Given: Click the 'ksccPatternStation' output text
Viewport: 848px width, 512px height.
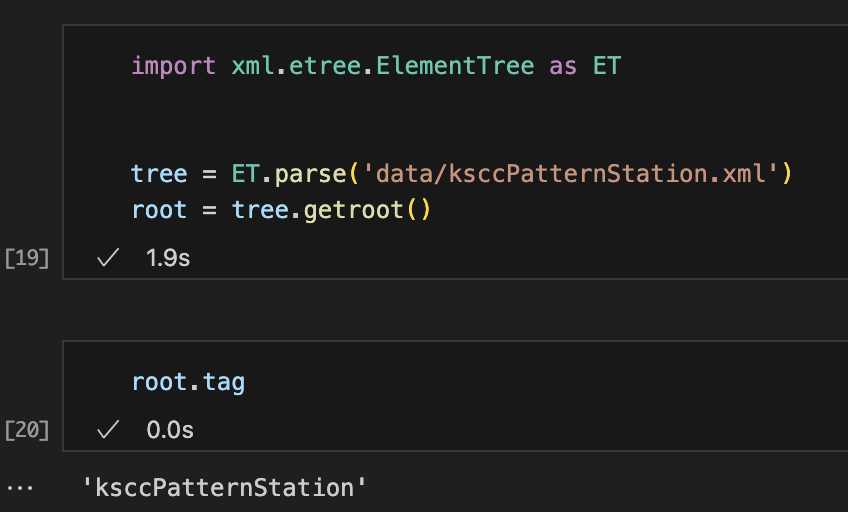Looking at the screenshot, I should pyautogui.click(x=224, y=488).
